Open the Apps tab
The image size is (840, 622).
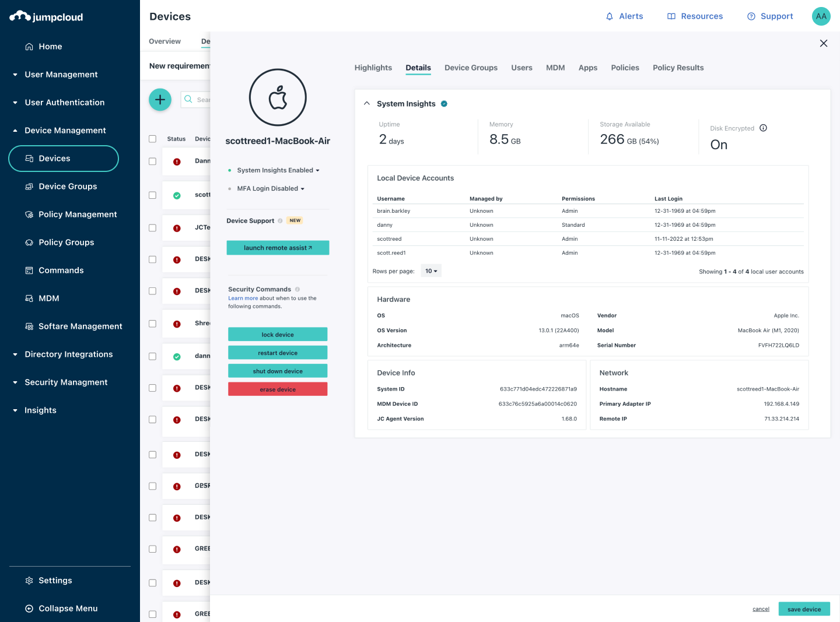coord(587,68)
